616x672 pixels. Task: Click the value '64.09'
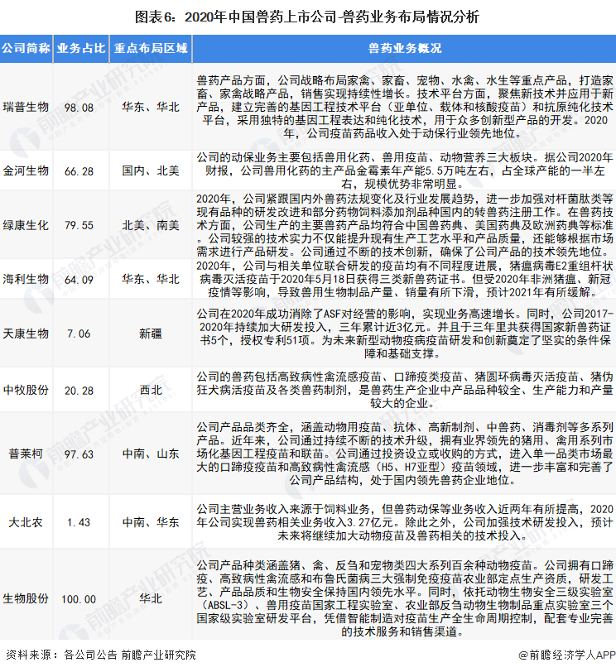[79, 280]
